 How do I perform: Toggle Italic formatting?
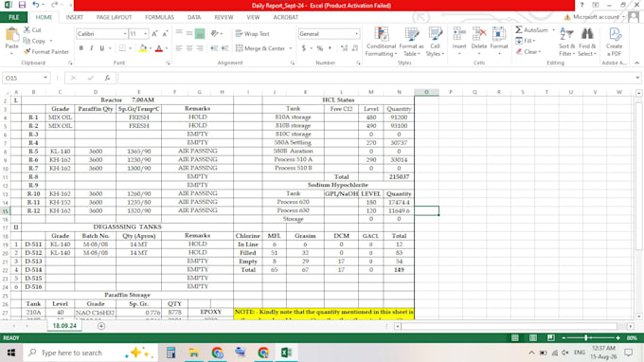click(91, 48)
